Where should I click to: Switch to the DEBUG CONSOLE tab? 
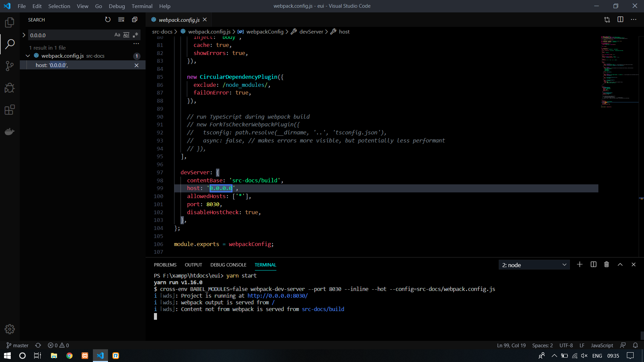[x=228, y=265]
